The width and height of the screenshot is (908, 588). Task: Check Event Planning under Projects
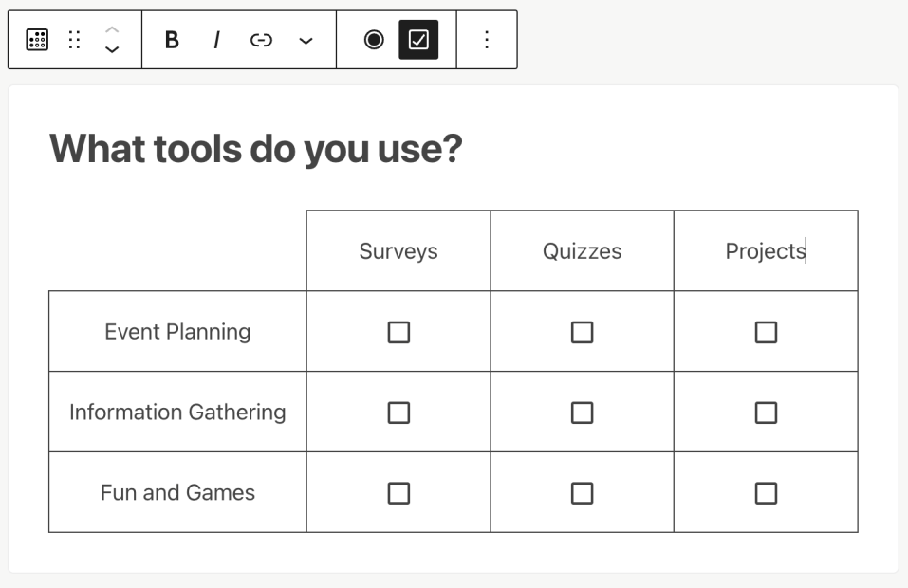[x=765, y=332]
